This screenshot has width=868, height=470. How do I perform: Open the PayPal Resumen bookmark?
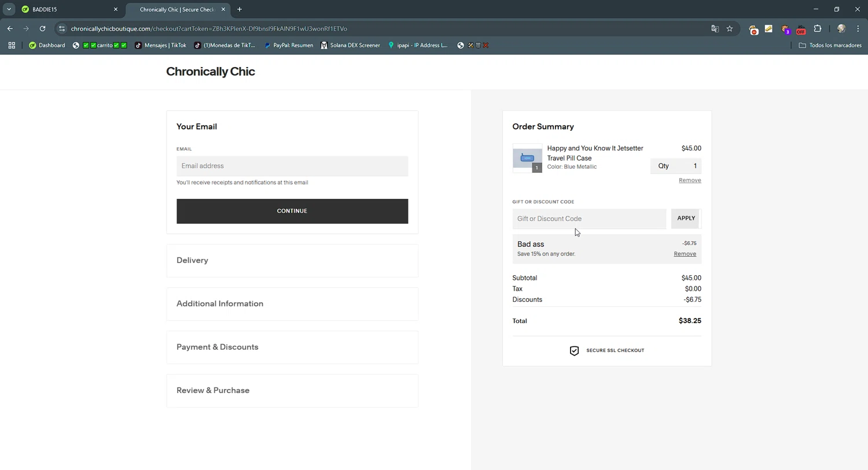point(288,45)
